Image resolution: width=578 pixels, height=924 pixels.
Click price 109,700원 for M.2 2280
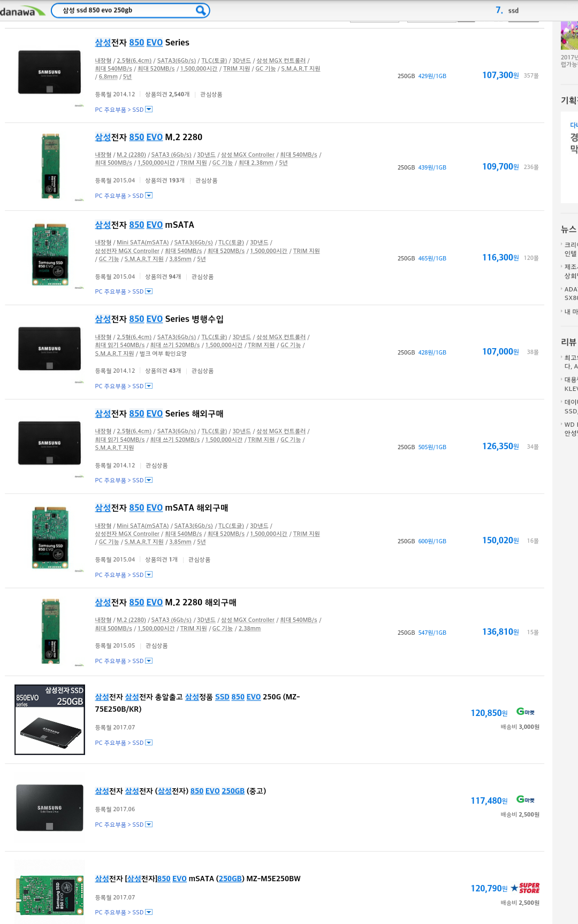[500, 167]
